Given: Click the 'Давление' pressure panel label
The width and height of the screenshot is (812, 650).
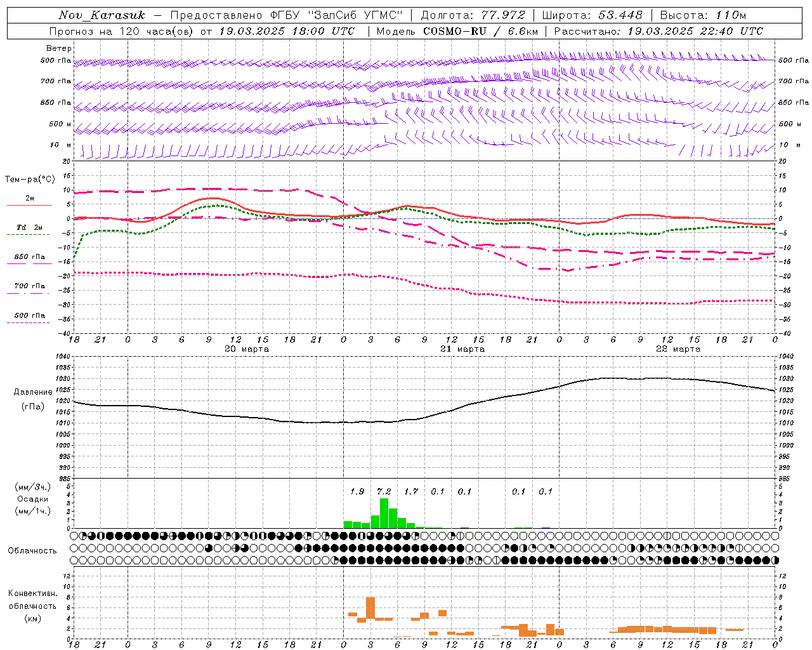Looking at the screenshot, I should point(33,392).
